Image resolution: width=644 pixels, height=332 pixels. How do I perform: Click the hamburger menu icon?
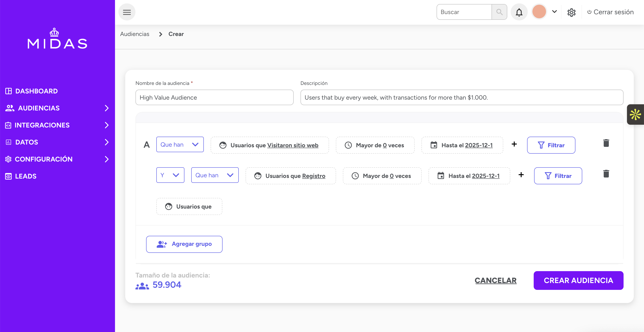[127, 12]
